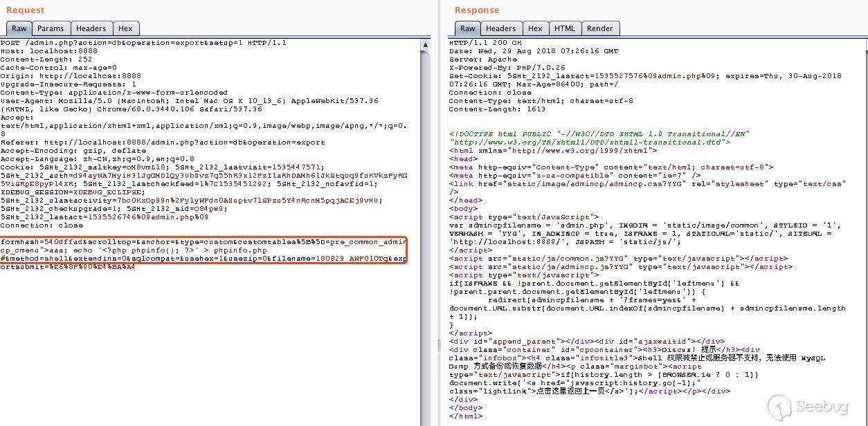
Task: Select the Raw tab in the Request pane
Action: click(19, 28)
